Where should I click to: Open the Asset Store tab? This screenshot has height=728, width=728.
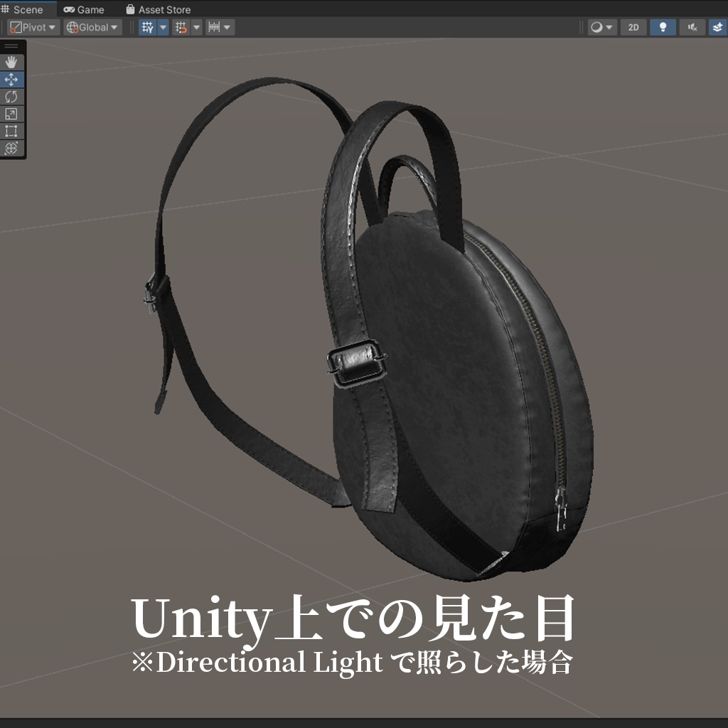[159, 9]
